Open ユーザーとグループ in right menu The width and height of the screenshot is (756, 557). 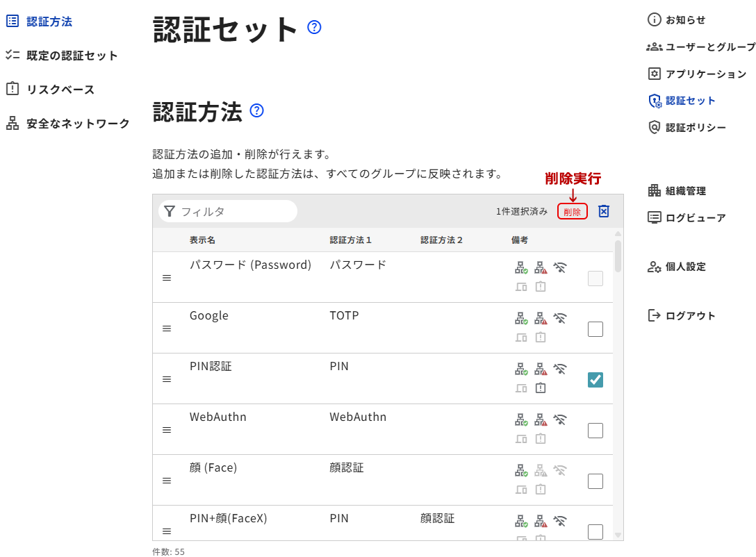tap(709, 47)
